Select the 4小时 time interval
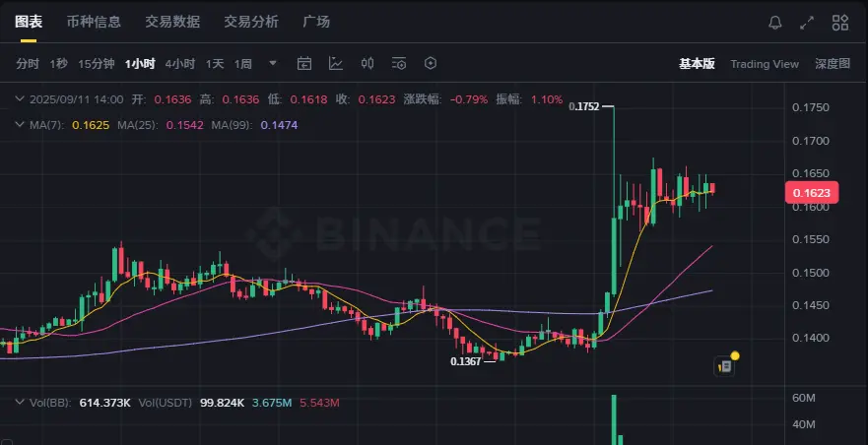This screenshot has height=445, width=868. [x=180, y=64]
